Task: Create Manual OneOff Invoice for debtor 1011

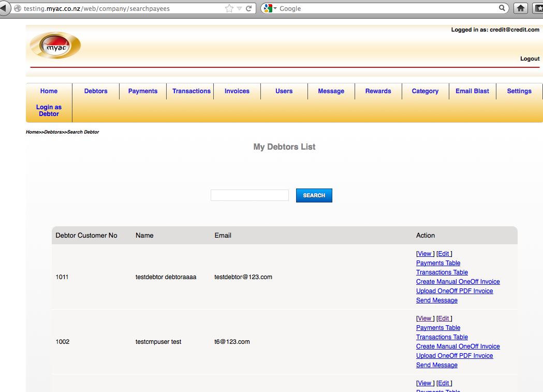Action: (458, 282)
